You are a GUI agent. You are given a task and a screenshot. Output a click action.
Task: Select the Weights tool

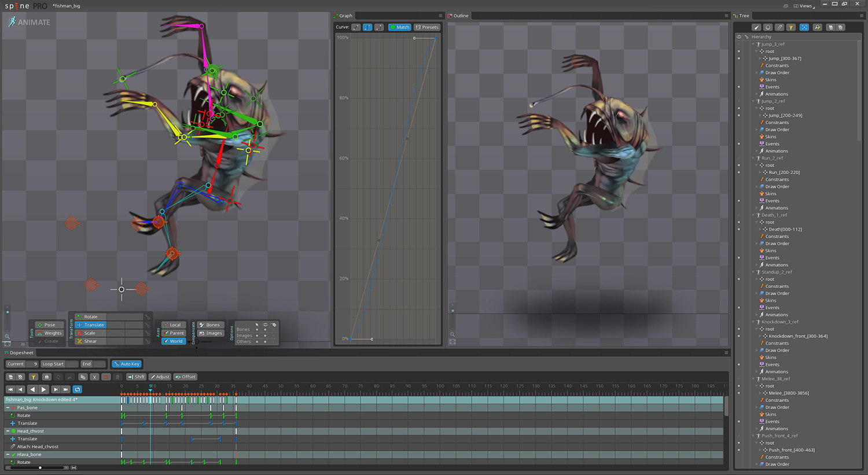50,333
